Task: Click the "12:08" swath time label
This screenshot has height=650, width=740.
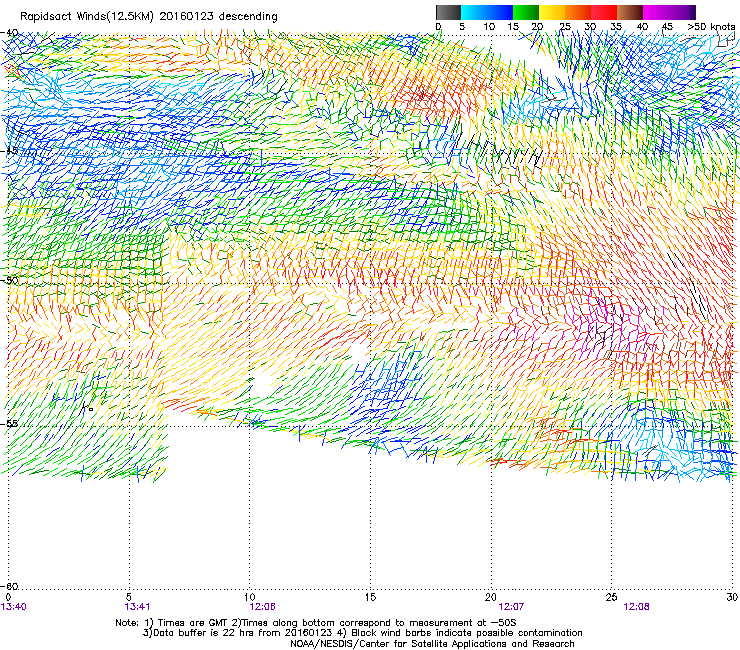Action: [x=636, y=607]
